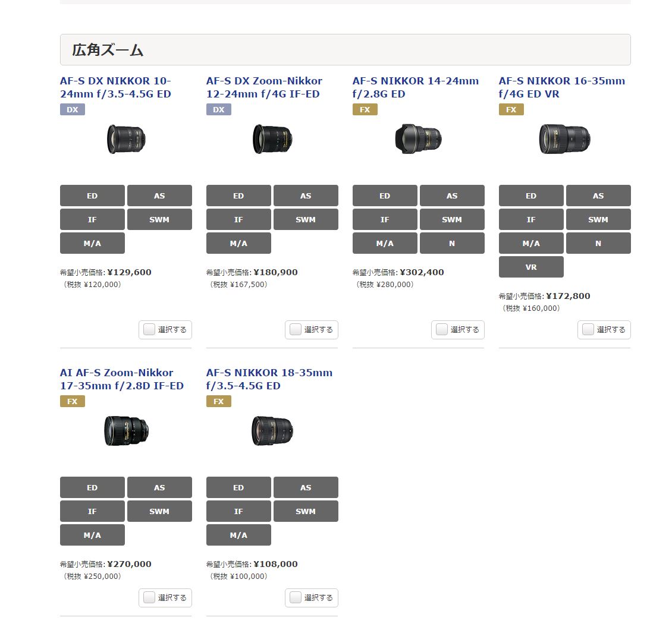Open the AF-S NIKKOR 14-24mm f/2.8G ED link
This screenshot has height=630, width=672.
click(415, 87)
